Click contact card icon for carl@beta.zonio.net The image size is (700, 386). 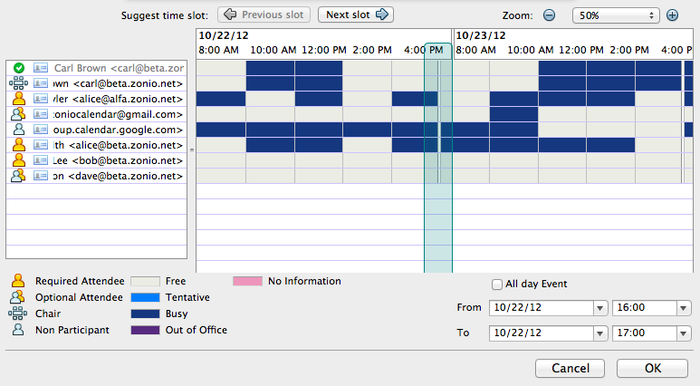41,83
